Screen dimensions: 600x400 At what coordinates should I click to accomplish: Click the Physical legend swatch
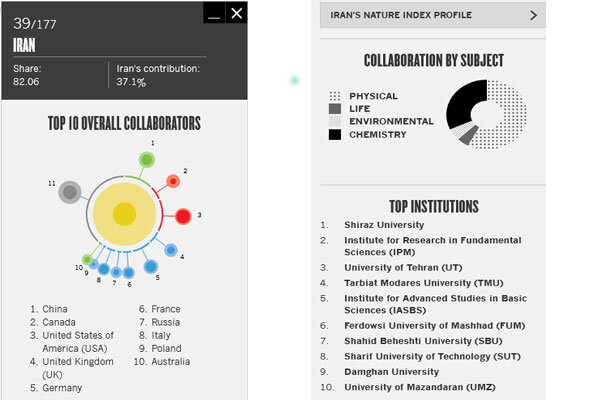335,96
